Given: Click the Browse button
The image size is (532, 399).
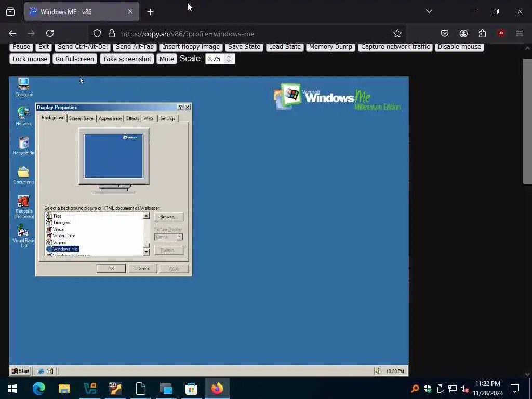Looking at the screenshot, I should pyautogui.click(x=169, y=217).
